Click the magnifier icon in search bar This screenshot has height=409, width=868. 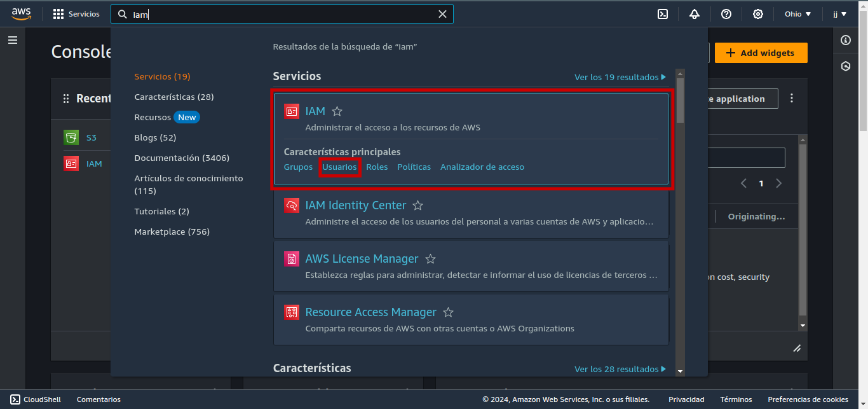[x=123, y=14]
